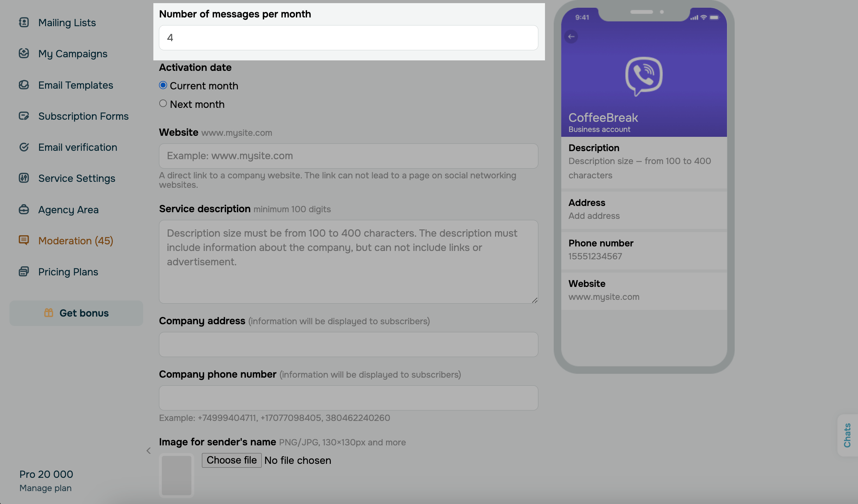Click the My Campaigns sidebar icon
Screen dimensions: 858x504
[x=24, y=53]
